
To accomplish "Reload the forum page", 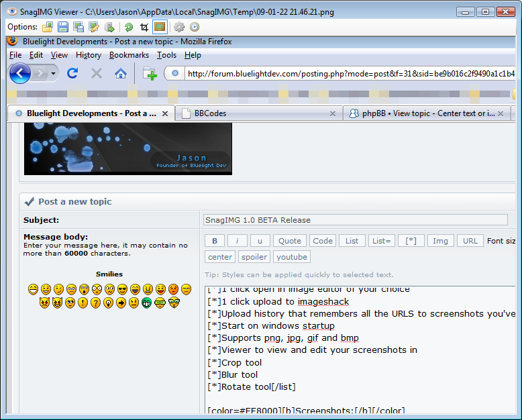I will (72, 73).
